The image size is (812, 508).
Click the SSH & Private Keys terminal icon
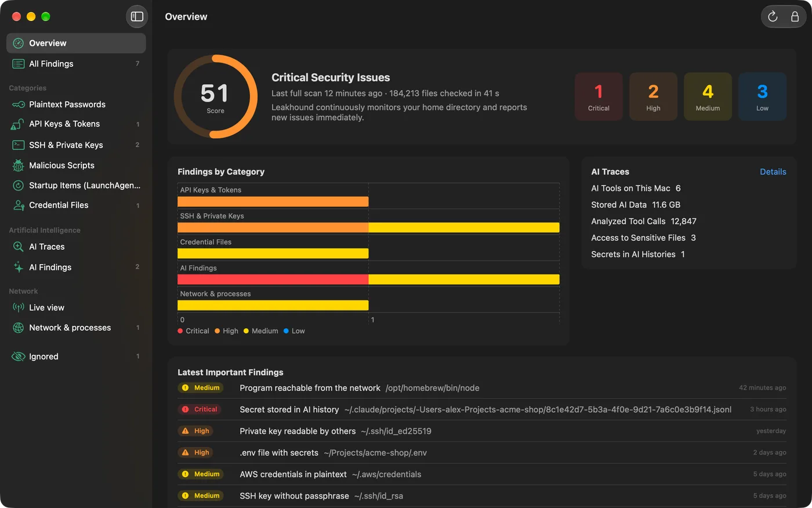pyautogui.click(x=19, y=145)
